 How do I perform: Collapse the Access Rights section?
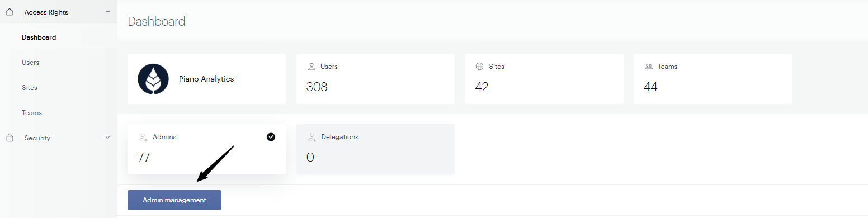click(107, 12)
